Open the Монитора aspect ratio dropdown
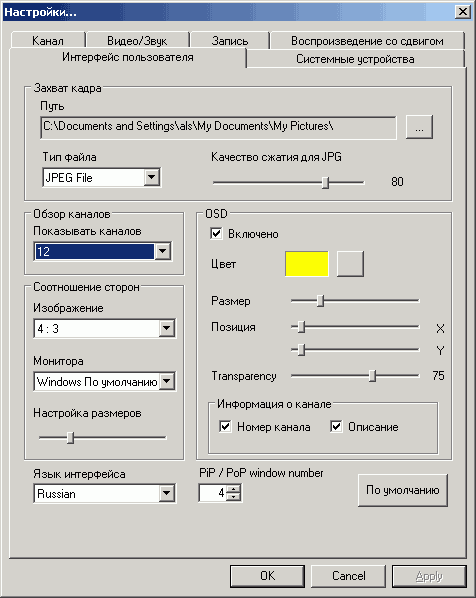 click(x=167, y=381)
